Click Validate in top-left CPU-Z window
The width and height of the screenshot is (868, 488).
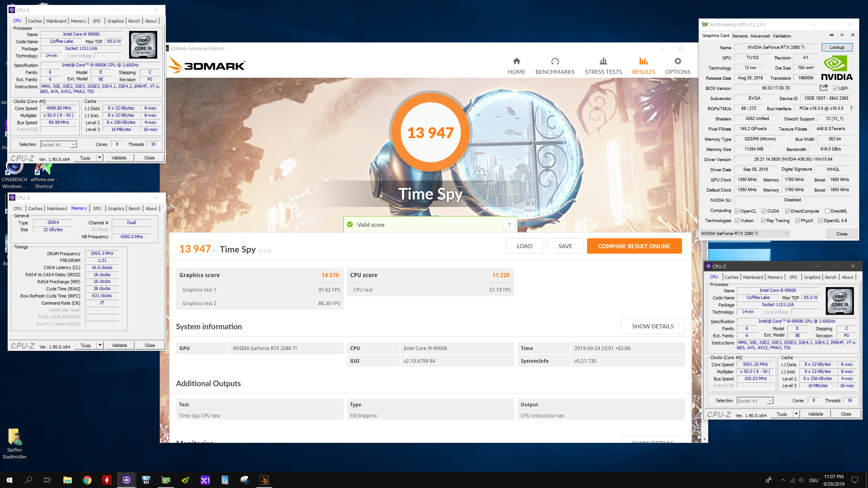119,158
